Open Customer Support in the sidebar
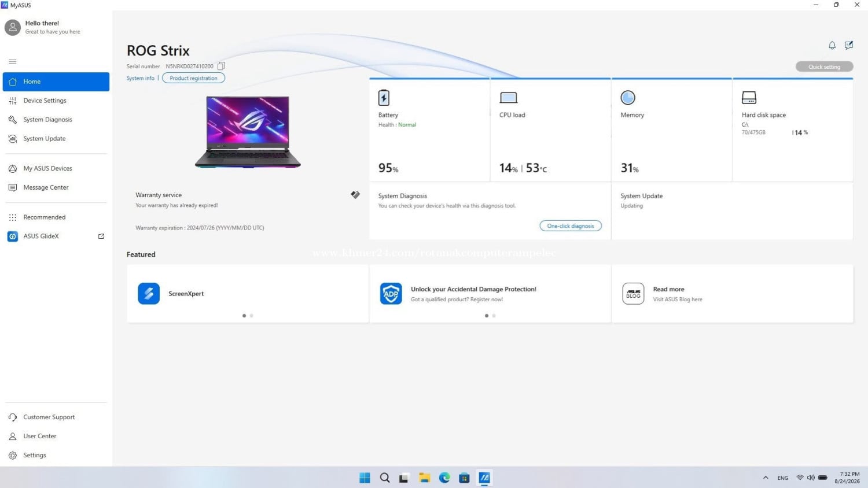This screenshot has height=488, width=868. 56,417
